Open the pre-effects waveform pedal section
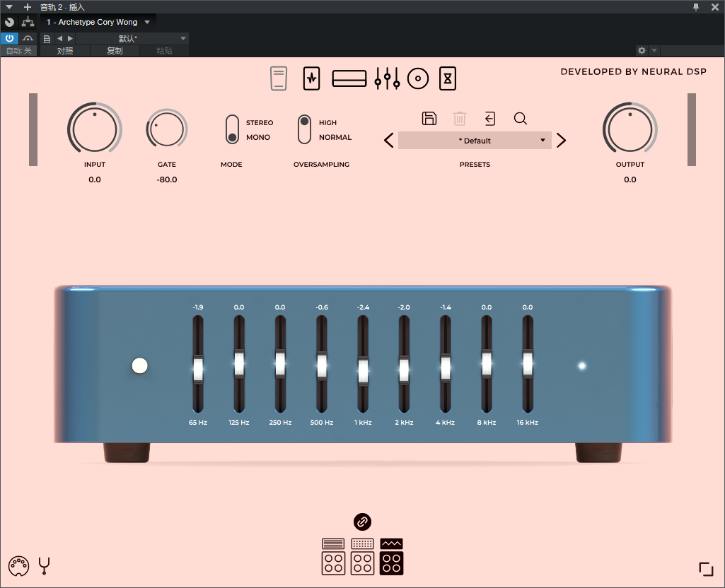Image resolution: width=725 pixels, height=588 pixels. coord(312,78)
